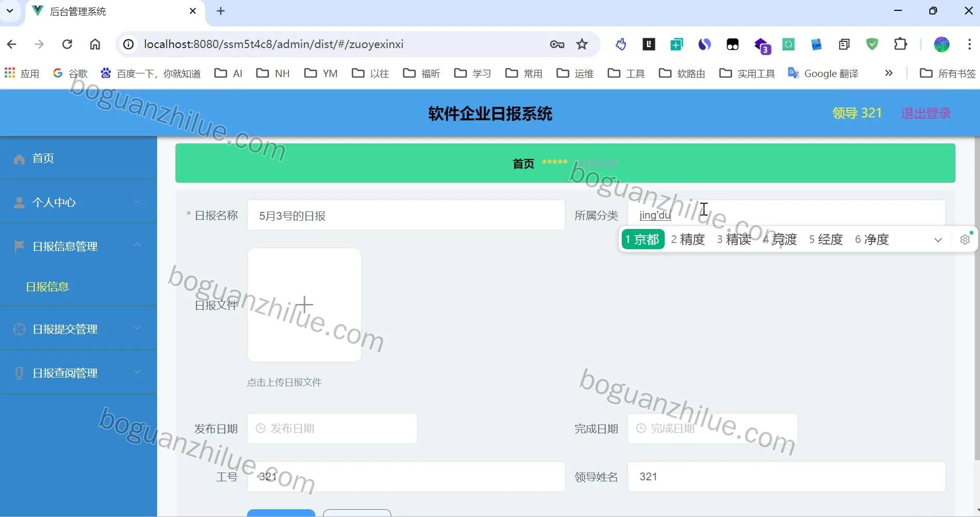Click the browser back arrow

click(x=11, y=44)
